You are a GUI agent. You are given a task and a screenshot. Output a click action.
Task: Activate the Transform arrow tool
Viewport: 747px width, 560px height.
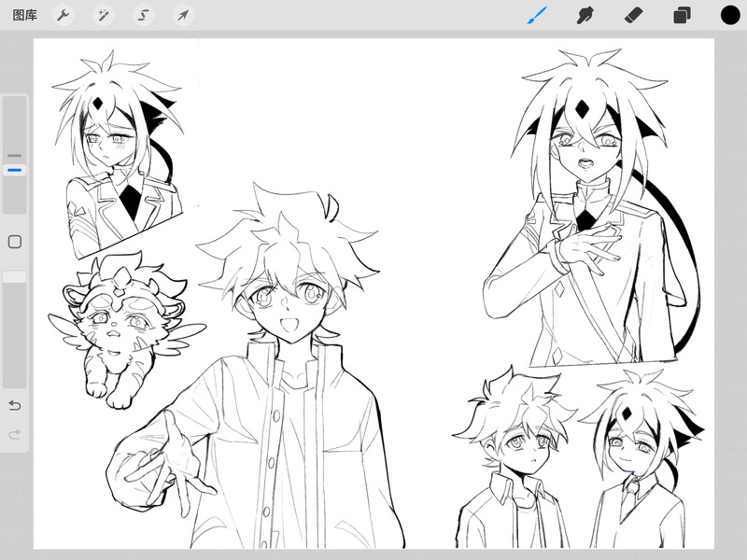183,16
